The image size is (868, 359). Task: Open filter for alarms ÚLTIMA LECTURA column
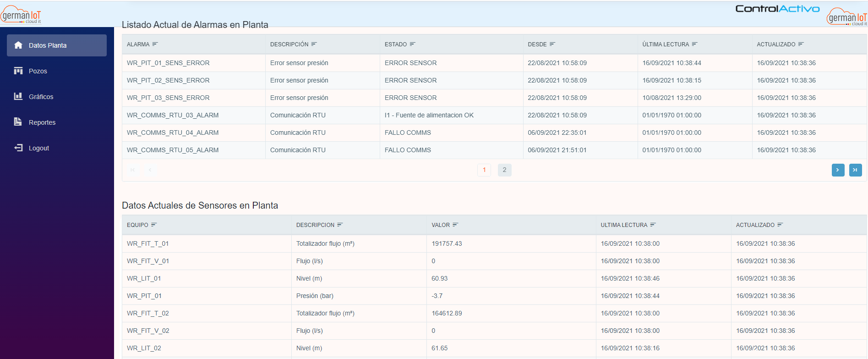(694, 44)
